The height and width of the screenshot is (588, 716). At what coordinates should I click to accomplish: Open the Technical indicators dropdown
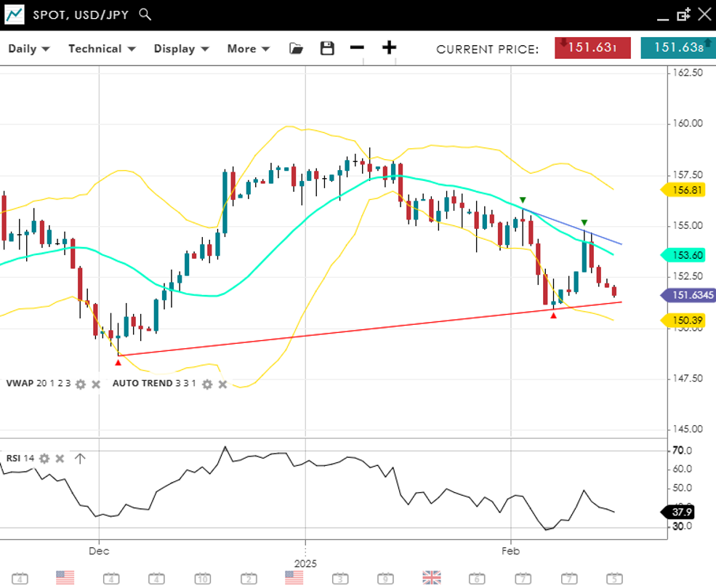[102, 49]
